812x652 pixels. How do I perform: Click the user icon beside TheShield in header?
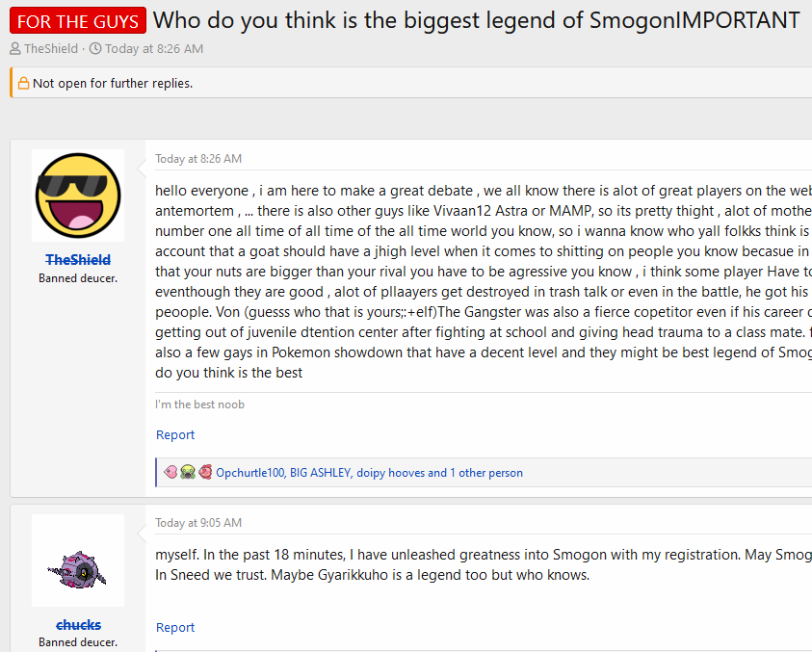click(15, 49)
